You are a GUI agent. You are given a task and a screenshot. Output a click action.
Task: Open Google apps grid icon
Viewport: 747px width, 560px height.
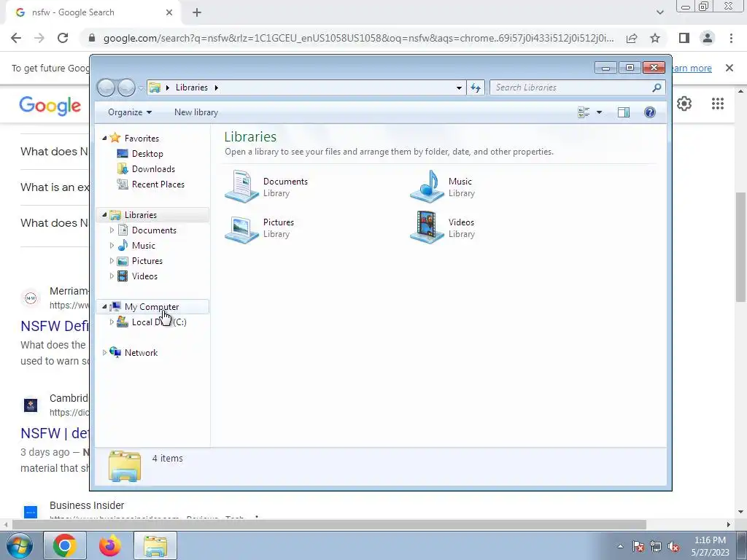[718, 104]
